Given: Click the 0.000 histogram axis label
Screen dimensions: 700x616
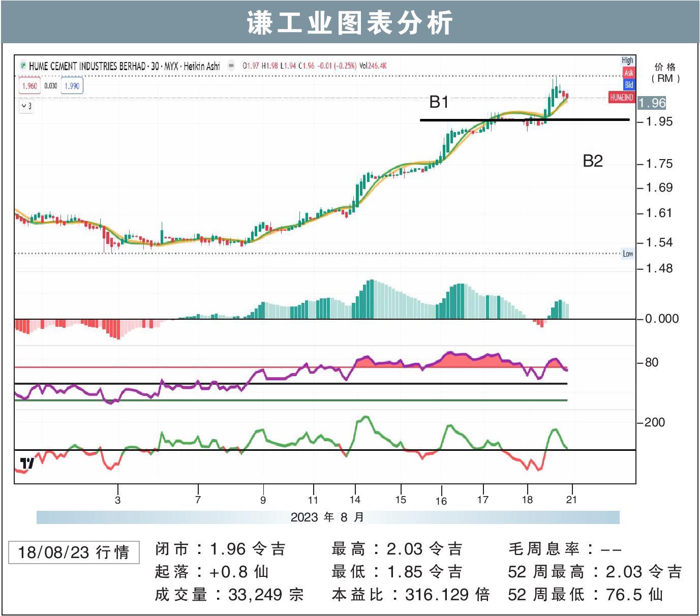Looking at the screenshot, I should 661,319.
